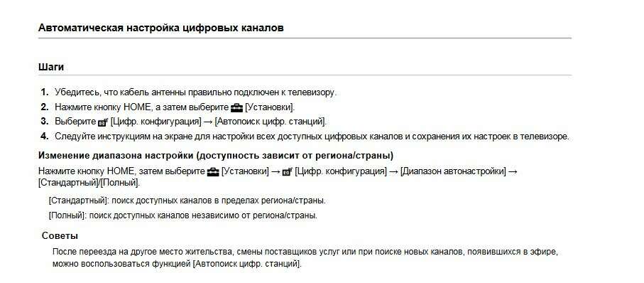644x283 pixels.
Task: Click the "Изменение диапазона настройки" subheading
Action: pyautogui.click(x=216, y=156)
